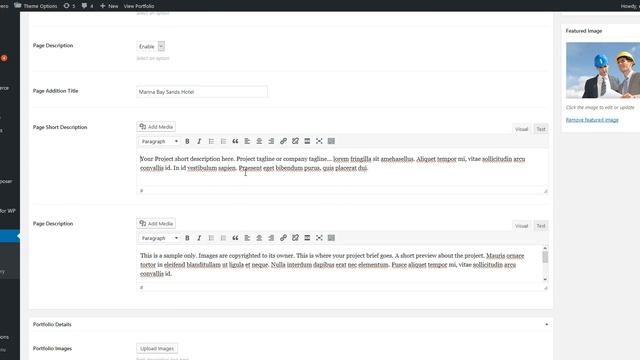
Task: Switch Short Description editor to Visual tab
Action: tap(521, 129)
